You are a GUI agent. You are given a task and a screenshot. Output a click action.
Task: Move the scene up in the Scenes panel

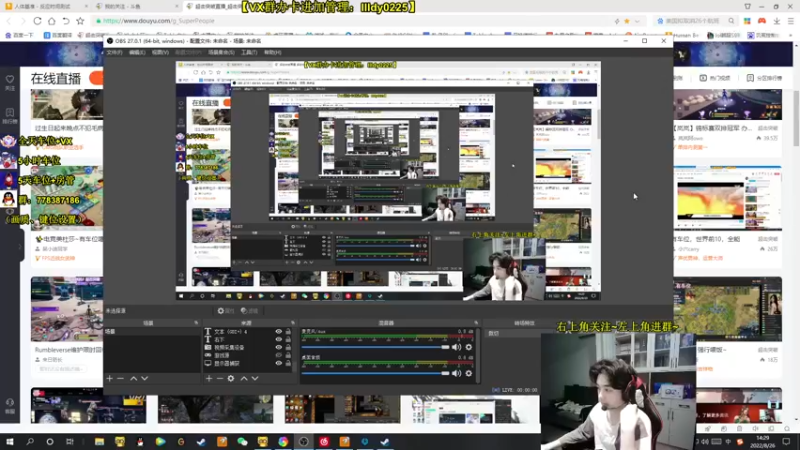(x=133, y=379)
